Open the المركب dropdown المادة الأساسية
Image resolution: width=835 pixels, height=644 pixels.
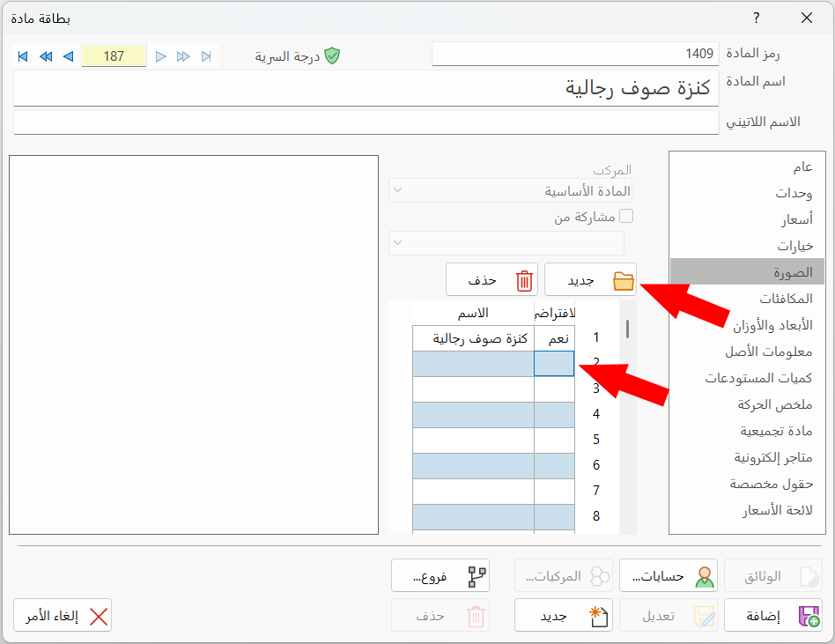point(510,190)
